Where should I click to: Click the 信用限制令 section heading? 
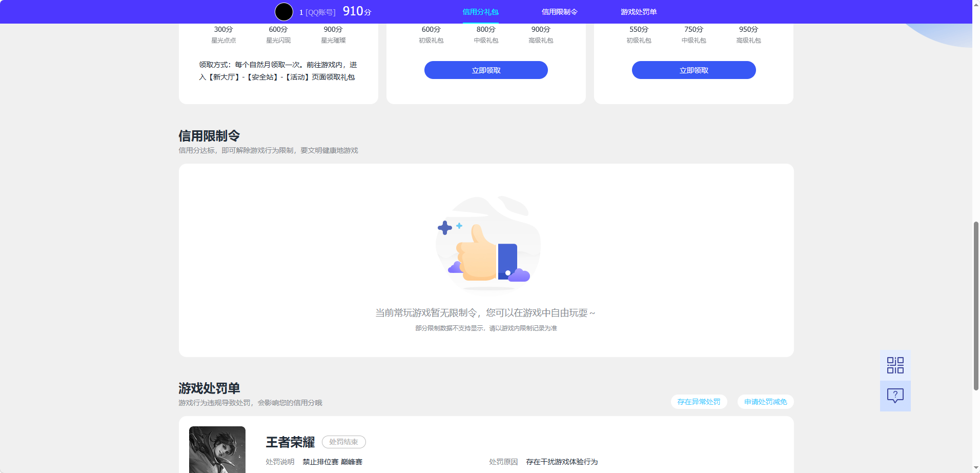click(209, 136)
